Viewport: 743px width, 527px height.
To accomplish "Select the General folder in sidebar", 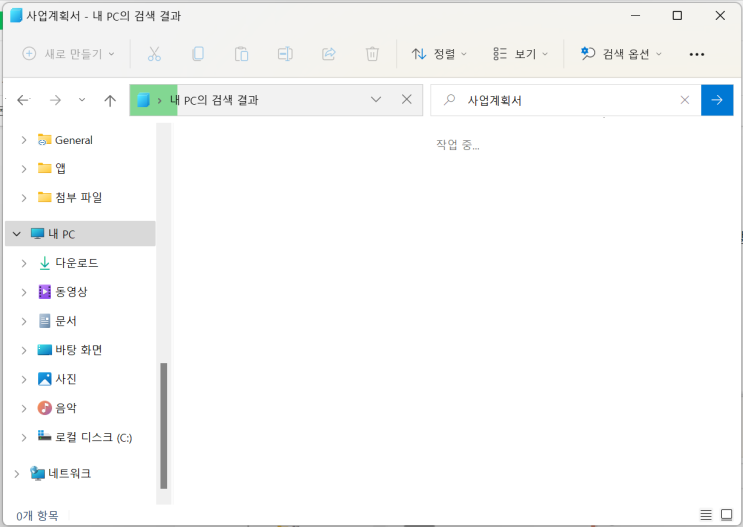I will coord(73,140).
